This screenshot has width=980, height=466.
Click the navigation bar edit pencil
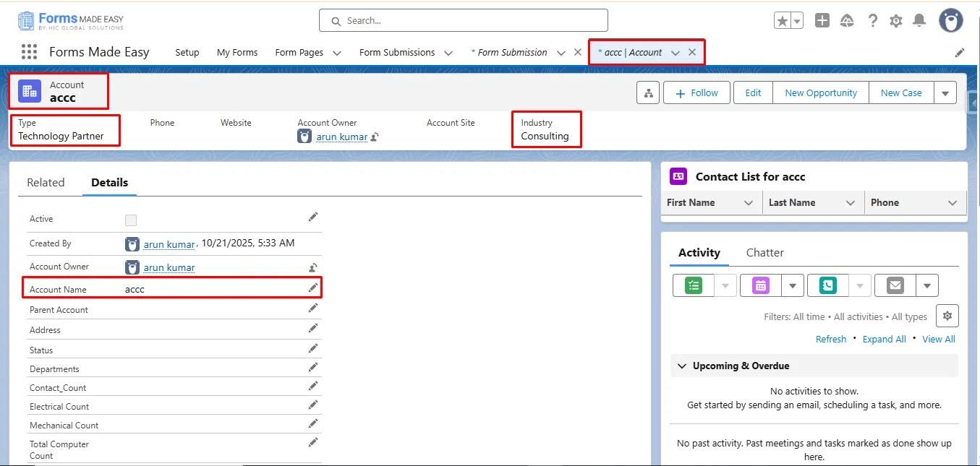click(960, 53)
